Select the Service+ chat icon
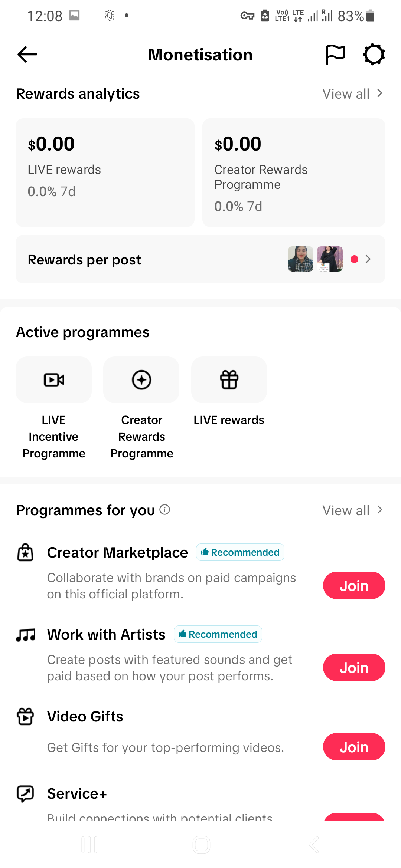The image size is (401, 868). (26, 794)
